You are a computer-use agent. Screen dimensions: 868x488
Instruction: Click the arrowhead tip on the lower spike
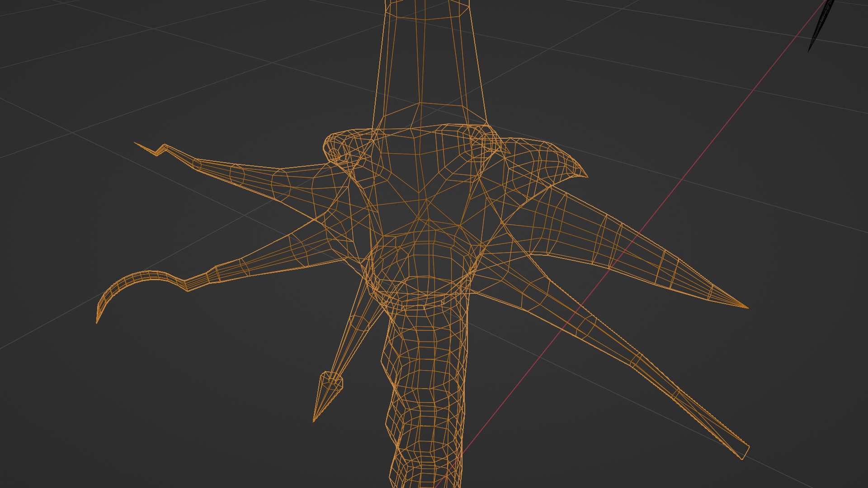(326, 394)
